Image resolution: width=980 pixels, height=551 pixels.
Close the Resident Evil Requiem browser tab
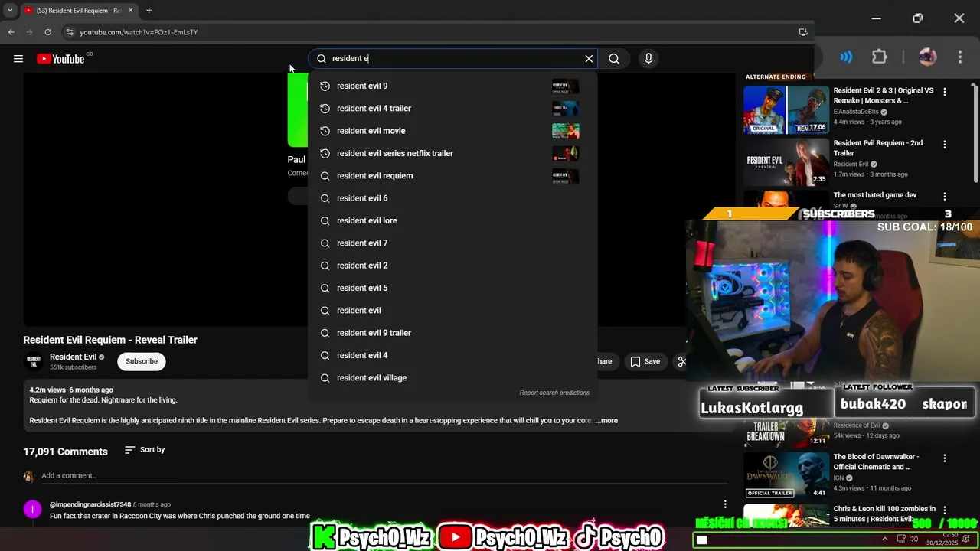coord(129,11)
